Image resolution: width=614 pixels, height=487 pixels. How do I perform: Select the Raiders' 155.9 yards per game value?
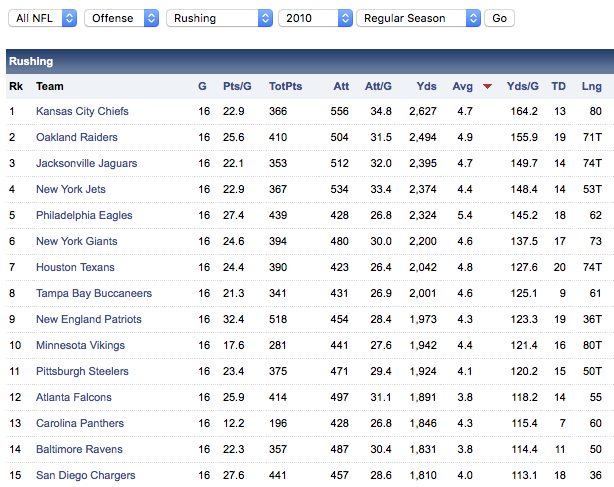(x=524, y=137)
